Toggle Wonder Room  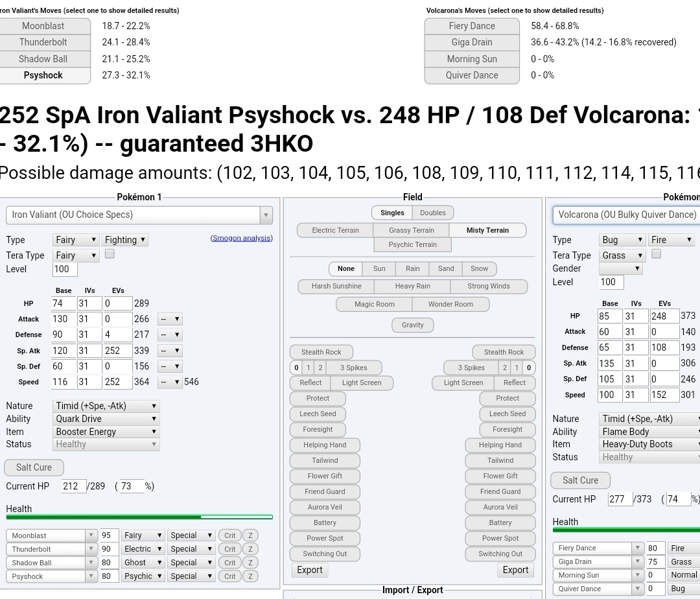(x=450, y=305)
